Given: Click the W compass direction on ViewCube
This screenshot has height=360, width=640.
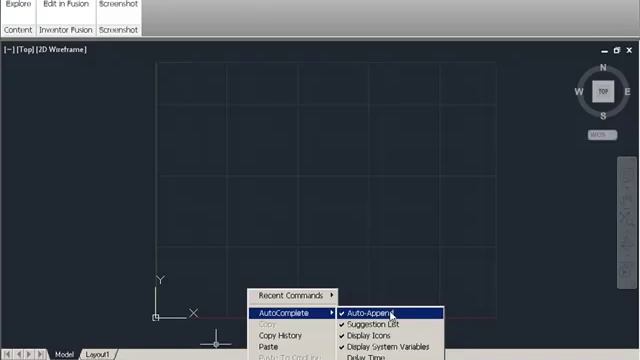Looking at the screenshot, I should pyautogui.click(x=579, y=91).
